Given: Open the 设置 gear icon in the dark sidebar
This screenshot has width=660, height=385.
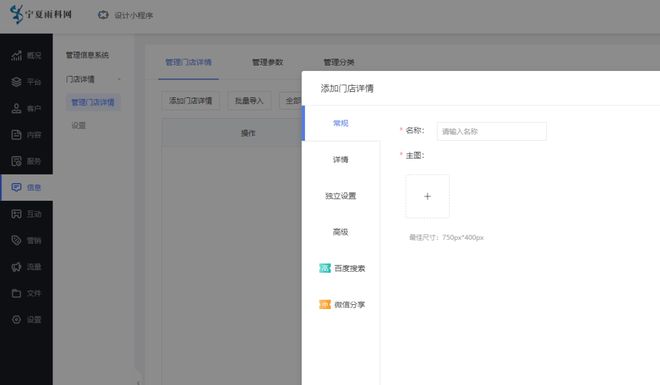Looking at the screenshot, I should (16, 319).
